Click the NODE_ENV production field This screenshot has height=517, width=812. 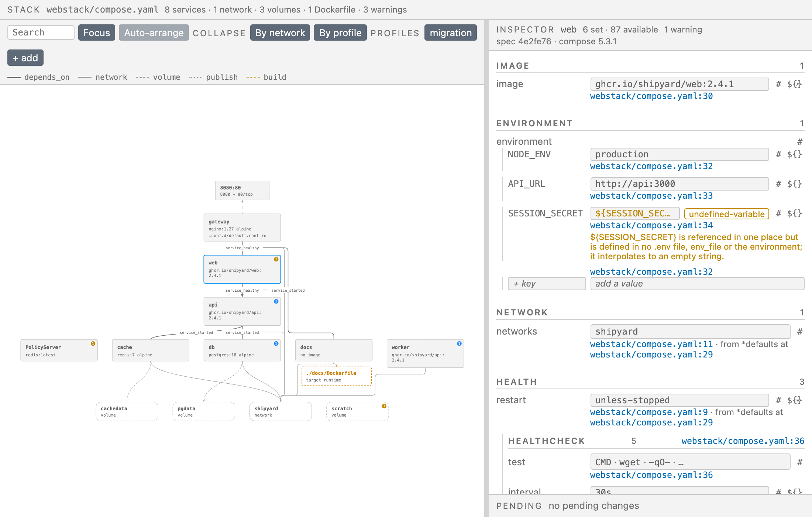(x=680, y=154)
